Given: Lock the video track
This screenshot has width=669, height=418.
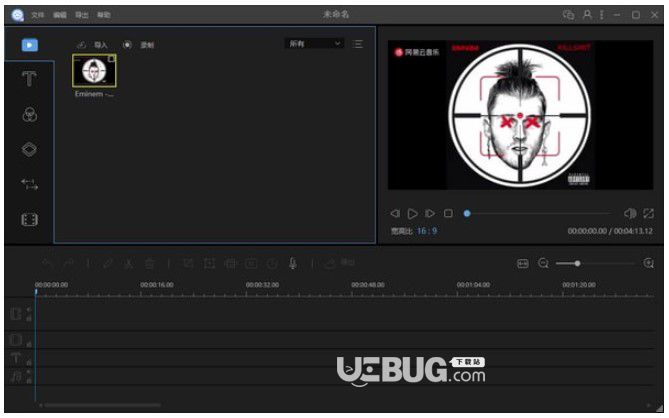Looking at the screenshot, I should click(29, 319).
